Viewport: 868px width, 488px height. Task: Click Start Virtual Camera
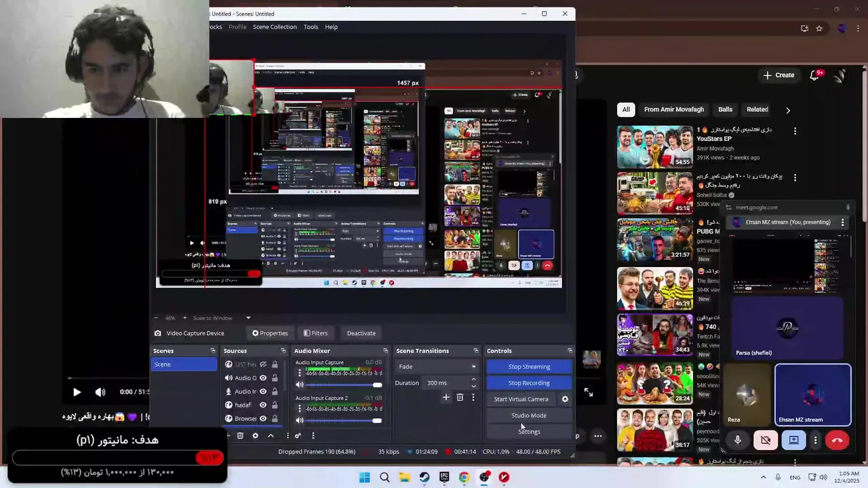pos(521,399)
